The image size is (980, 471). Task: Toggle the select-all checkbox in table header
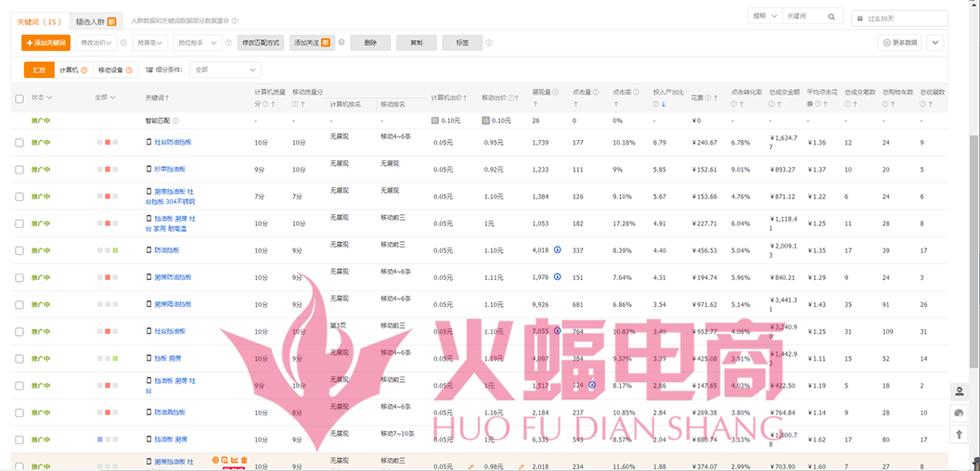pyautogui.click(x=19, y=98)
